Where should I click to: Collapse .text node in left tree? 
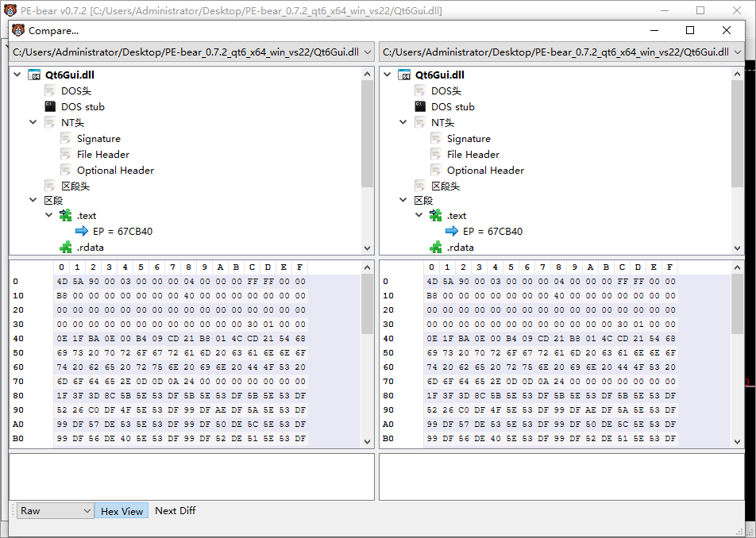(x=48, y=215)
